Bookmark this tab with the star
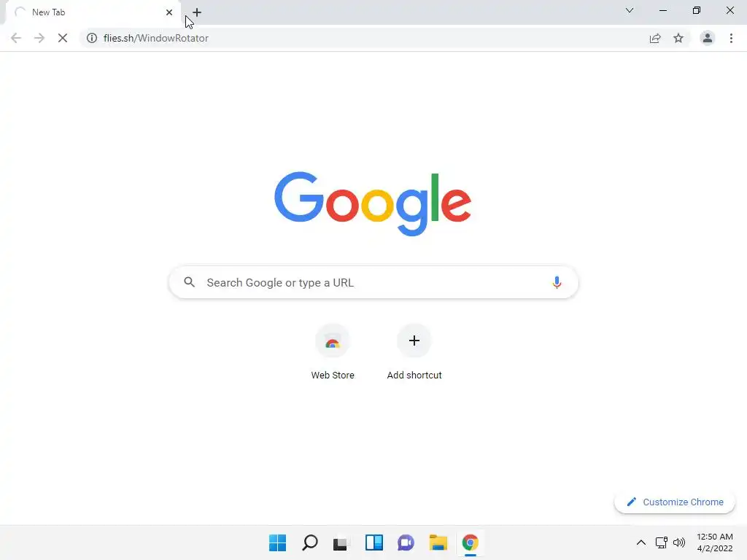This screenshot has height=560, width=747. click(678, 38)
